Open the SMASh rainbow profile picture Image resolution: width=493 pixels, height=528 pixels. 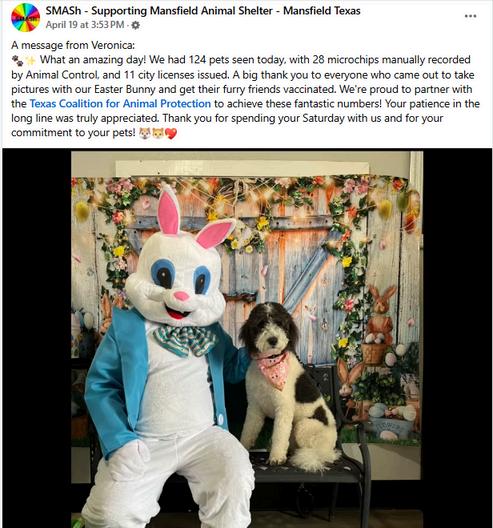point(25,18)
